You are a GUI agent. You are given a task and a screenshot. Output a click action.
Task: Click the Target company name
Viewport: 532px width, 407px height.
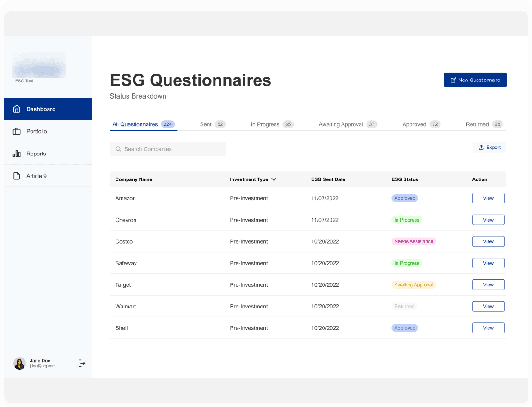[x=123, y=285]
